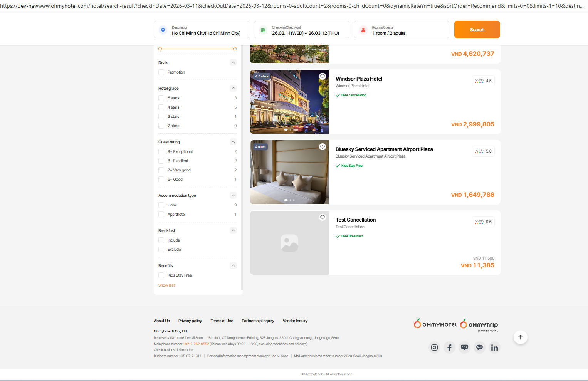Click Agoda rating badge 9.6 for Test Cancellation
Image resolution: width=588 pixels, height=381 pixels.
pyautogui.click(x=483, y=222)
